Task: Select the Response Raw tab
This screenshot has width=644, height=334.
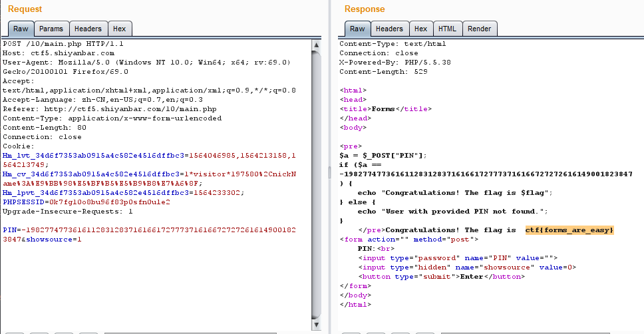Action: (357, 29)
